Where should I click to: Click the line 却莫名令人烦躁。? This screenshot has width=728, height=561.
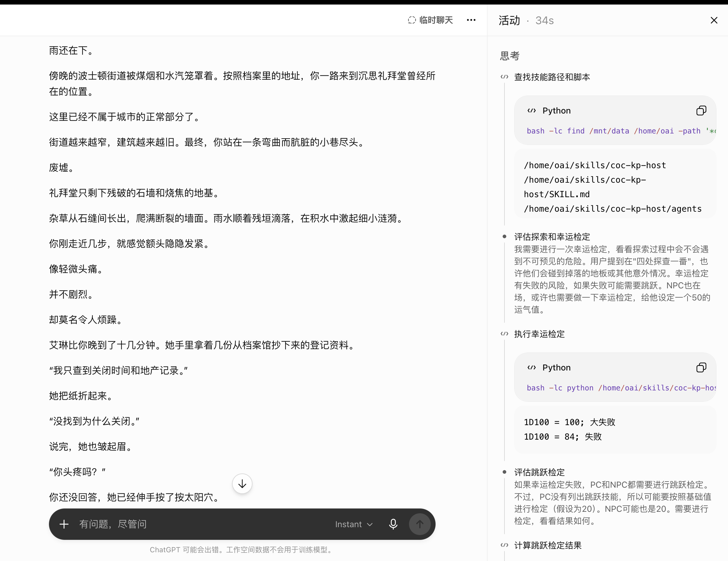[x=86, y=320]
